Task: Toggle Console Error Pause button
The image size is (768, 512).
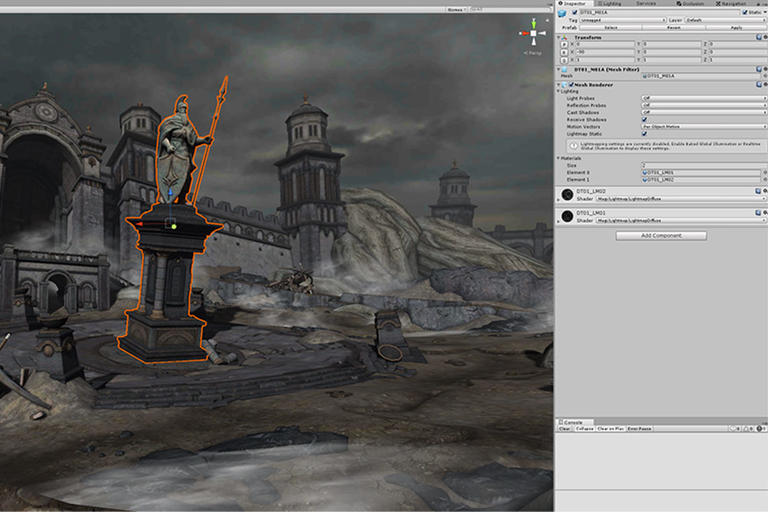Action: (x=640, y=429)
